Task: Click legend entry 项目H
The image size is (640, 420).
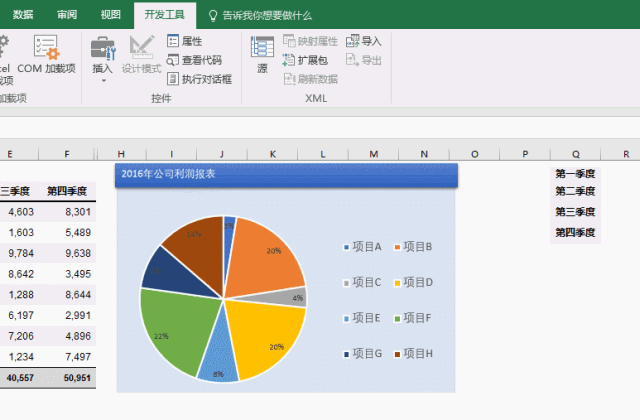Action: 413,353
